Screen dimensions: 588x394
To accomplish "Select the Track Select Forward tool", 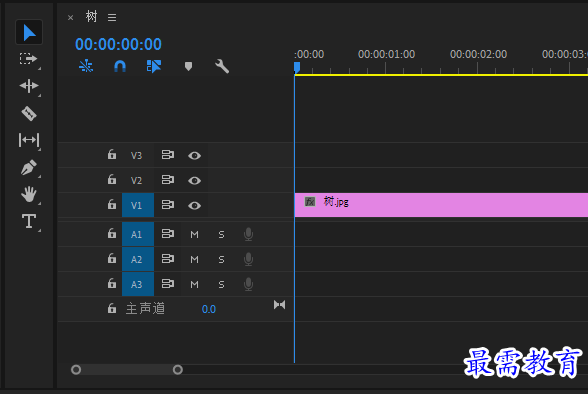I will click(x=29, y=59).
